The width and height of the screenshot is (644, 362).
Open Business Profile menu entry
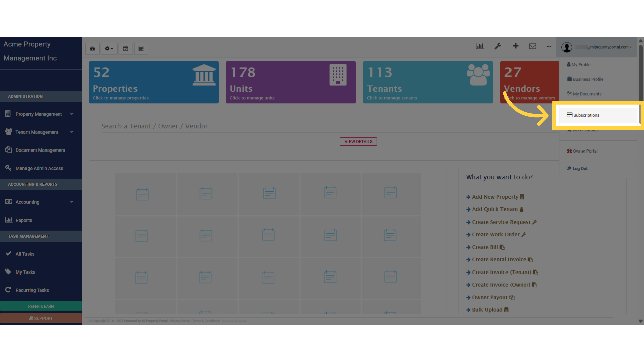[588, 79]
